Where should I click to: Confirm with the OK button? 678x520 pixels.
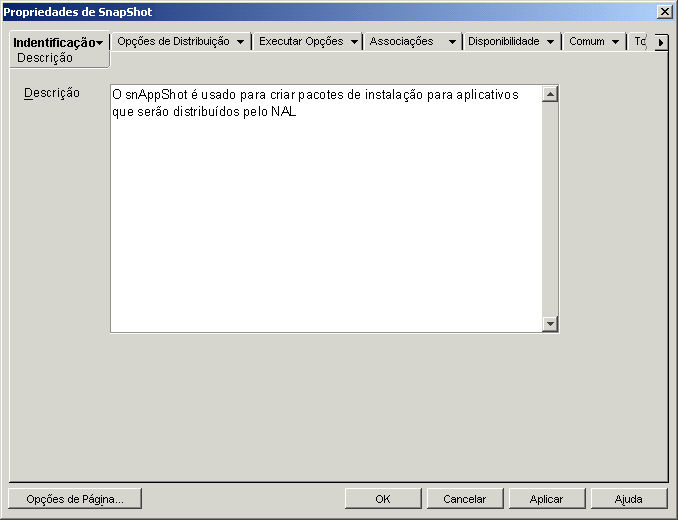pyautogui.click(x=383, y=499)
